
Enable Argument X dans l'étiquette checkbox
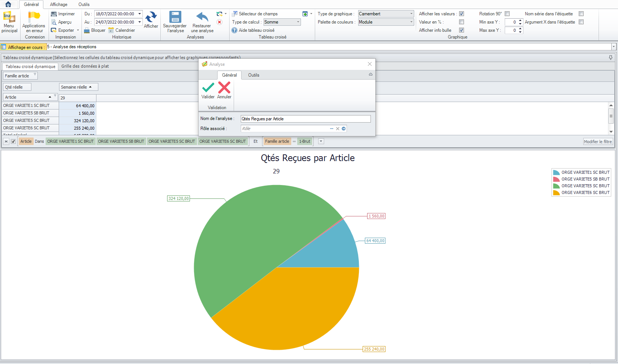click(x=581, y=22)
